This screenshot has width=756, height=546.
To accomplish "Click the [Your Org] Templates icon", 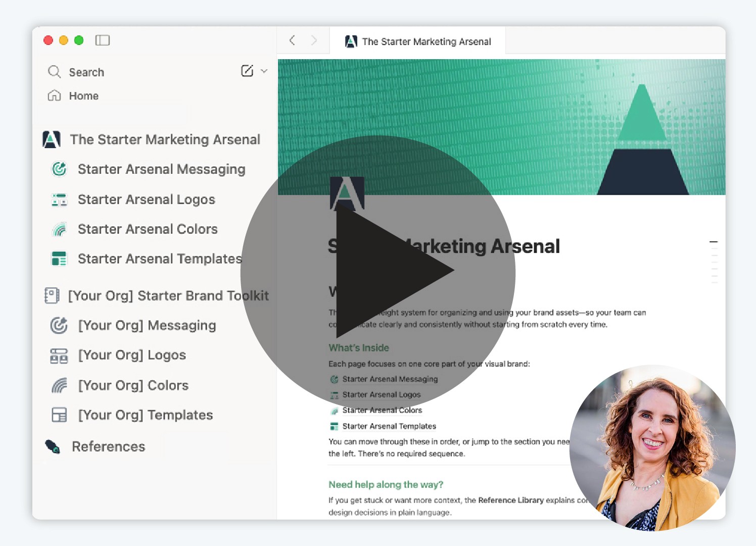I will click(59, 415).
